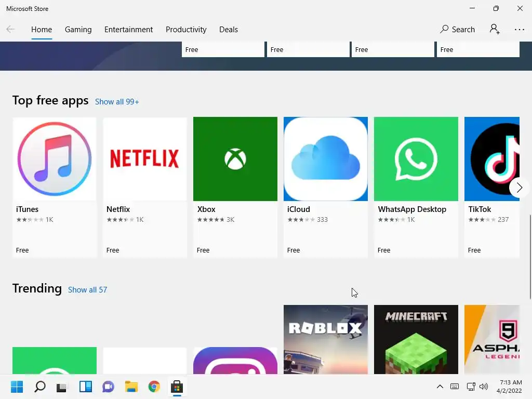Click the Search magnifier button
This screenshot has width=532, height=399.
[x=457, y=30]
